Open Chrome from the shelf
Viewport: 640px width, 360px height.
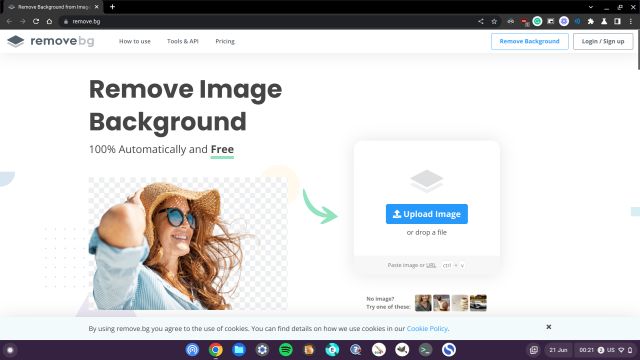pyautogui.click(x=216, y=350)
